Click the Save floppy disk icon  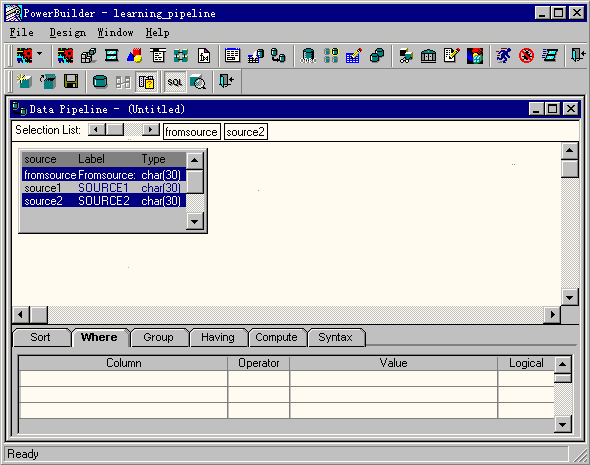click(71, 81)
